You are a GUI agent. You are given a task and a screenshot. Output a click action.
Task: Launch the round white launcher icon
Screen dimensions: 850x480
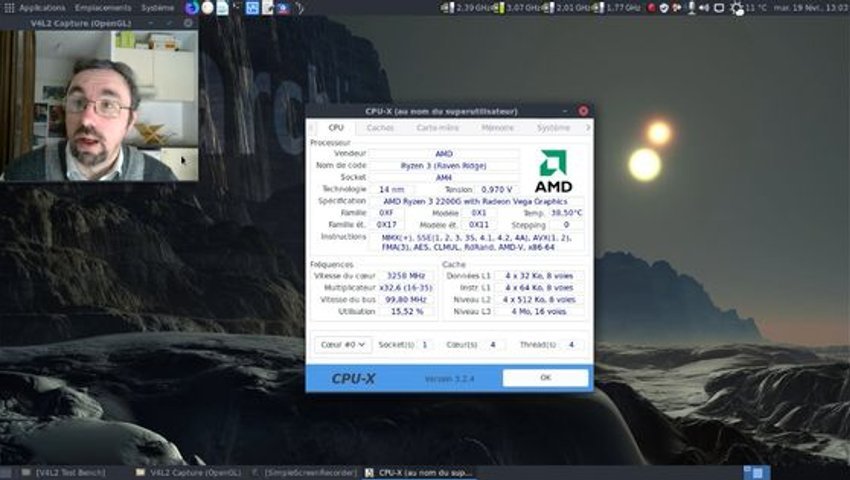207,8
